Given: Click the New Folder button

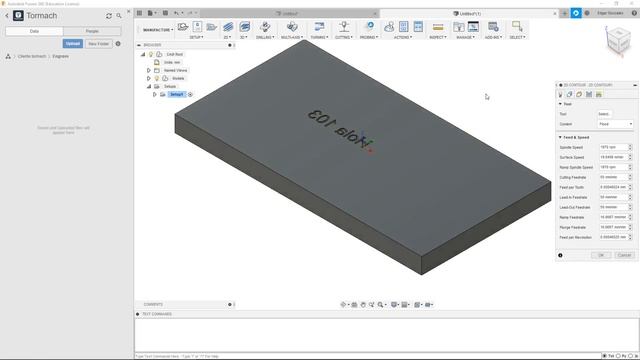Looking at the screenshot, I should 99,44.
